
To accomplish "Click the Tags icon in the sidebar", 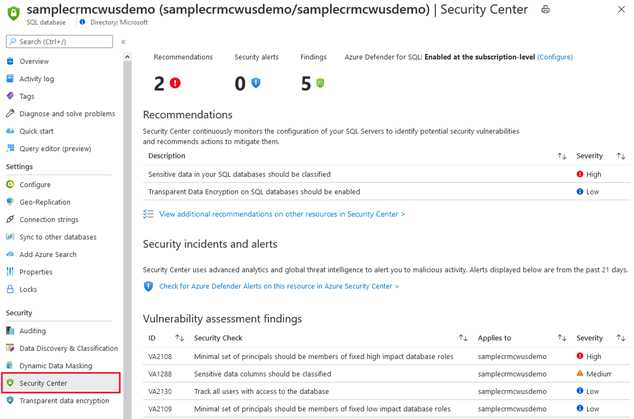I will tap(10, 96).
